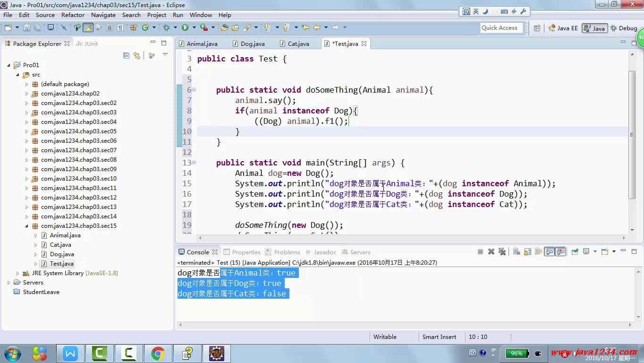Viewport: 644px width, 363px height.
Task: Open Display Selected Console dropdown arrow
Action: pos(595,251)
